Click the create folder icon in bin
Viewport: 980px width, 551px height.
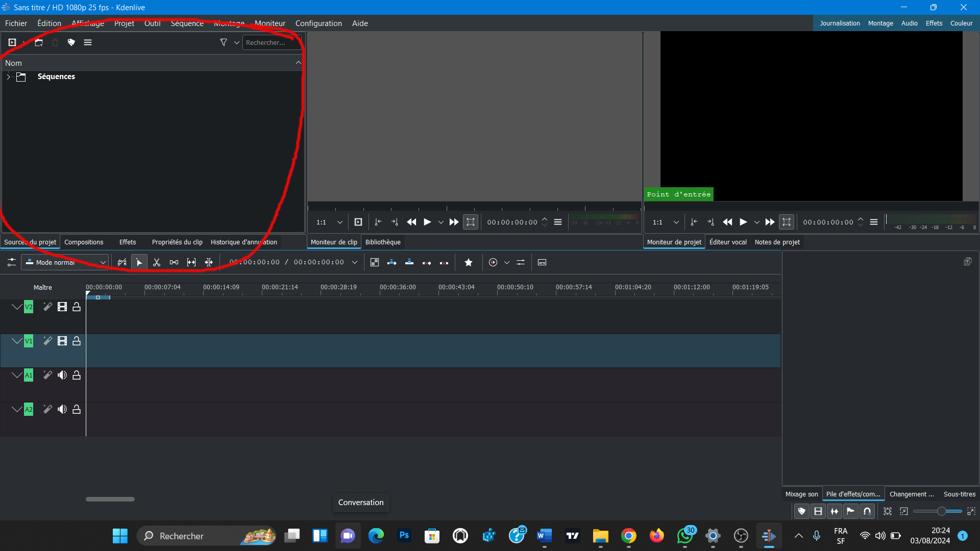click(39, 42)
